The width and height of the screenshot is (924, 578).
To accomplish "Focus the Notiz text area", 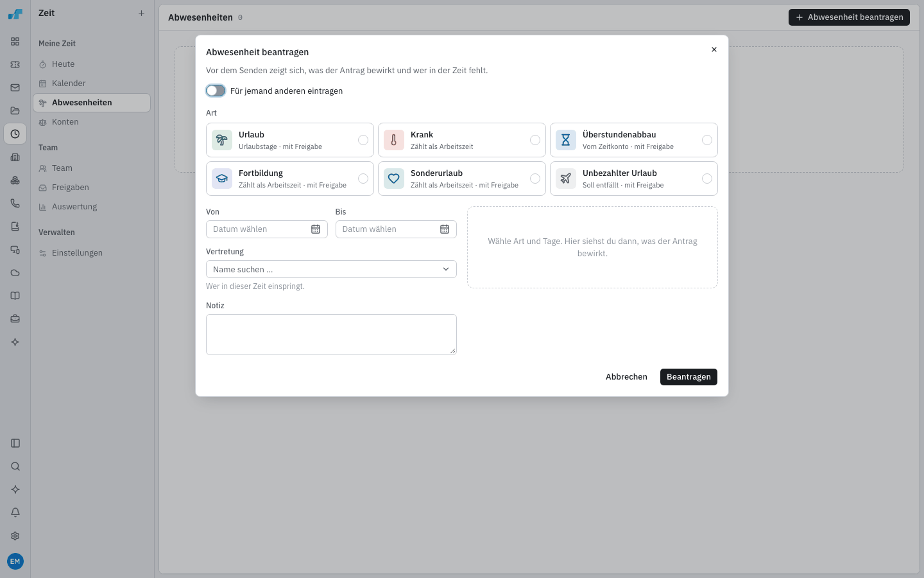I will [331, 335].
